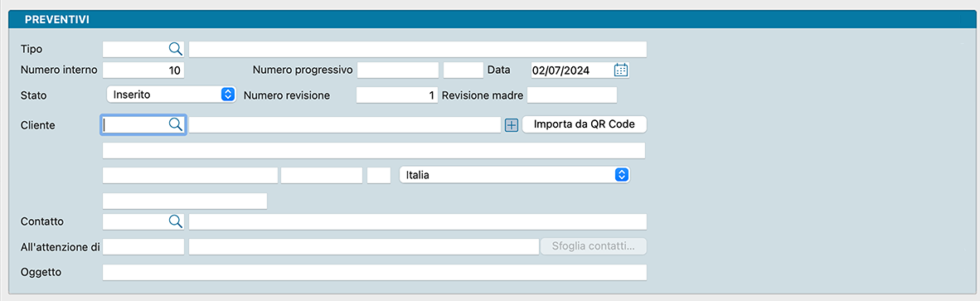Viewport: 980px width, 301px height.
Task: Click the first All'attenzione di field
Action: click(143, 246)
